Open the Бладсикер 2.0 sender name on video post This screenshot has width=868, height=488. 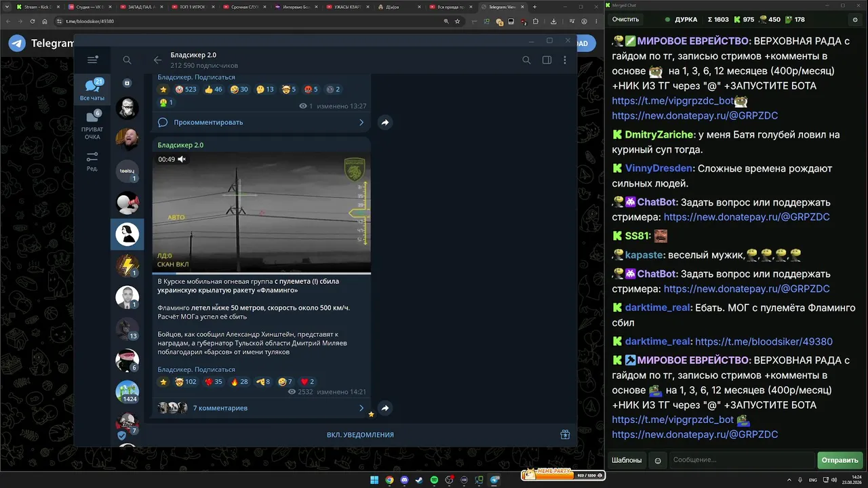coord(180,145)
